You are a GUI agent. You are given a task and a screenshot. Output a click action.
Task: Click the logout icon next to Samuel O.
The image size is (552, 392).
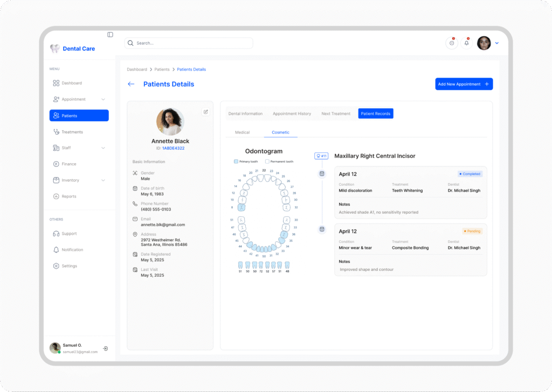(106, 348)
